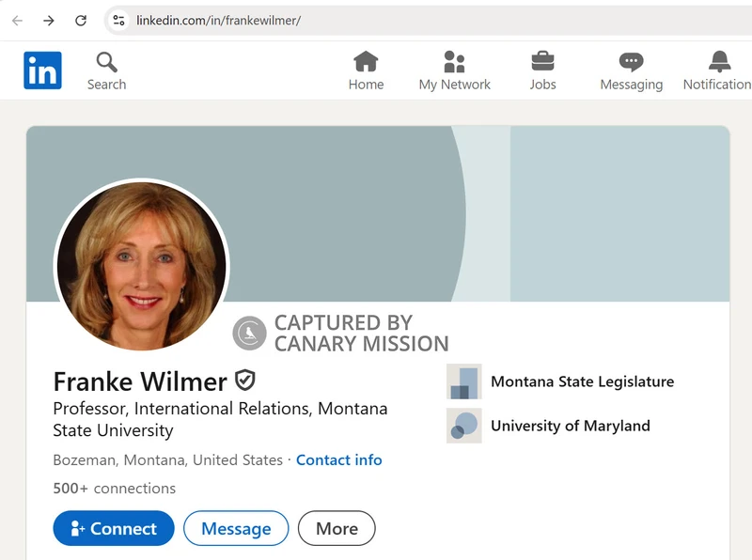Click the LinkedIn logo icon
The image size is (752, 560).
(42, 70)
